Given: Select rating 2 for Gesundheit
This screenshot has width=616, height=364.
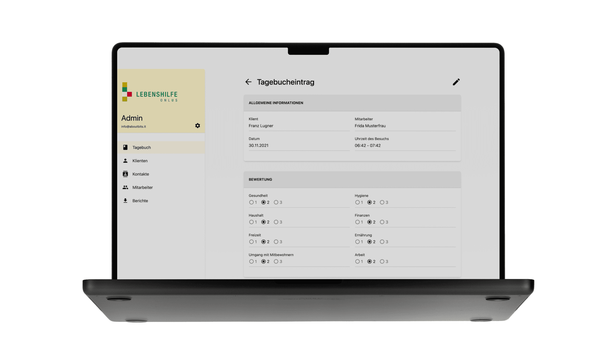Looking at the screenshot, I should coord(263,202).
